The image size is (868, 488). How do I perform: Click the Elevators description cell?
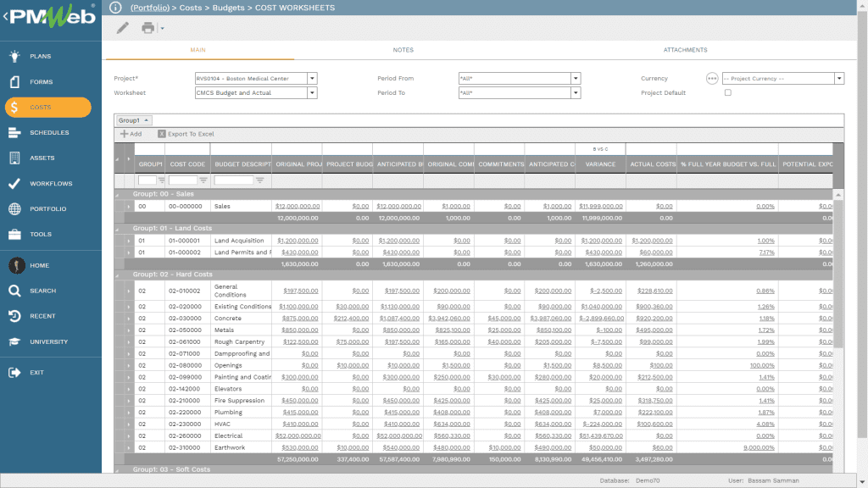coord(241,389)
